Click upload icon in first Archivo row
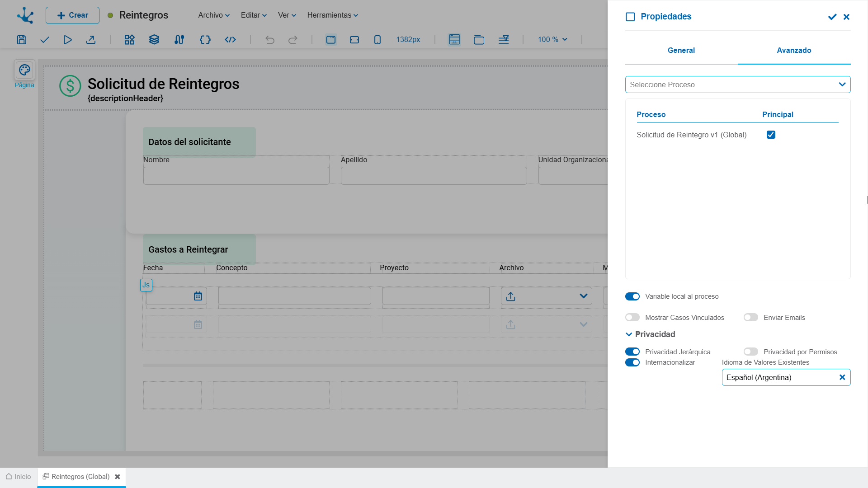 tap(511, 296)
